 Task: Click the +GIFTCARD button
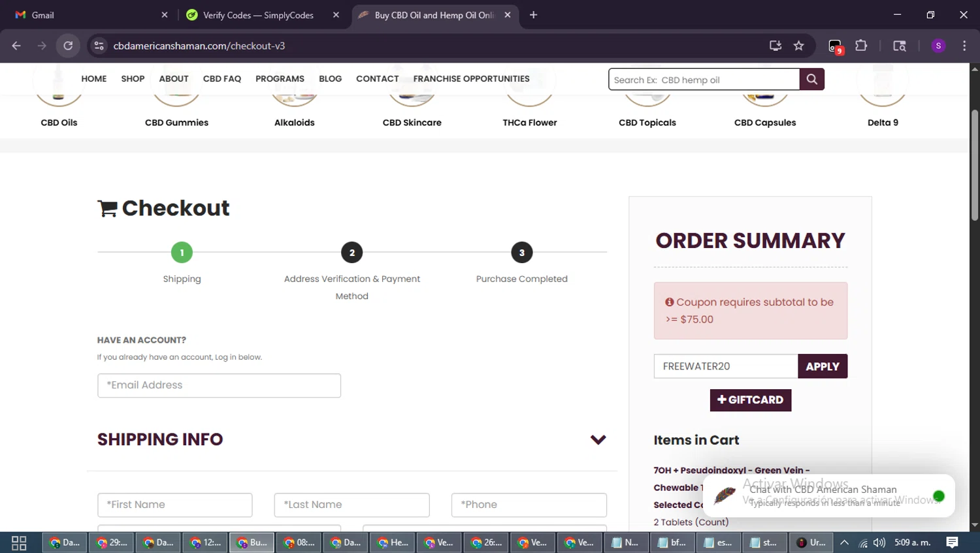751,400
